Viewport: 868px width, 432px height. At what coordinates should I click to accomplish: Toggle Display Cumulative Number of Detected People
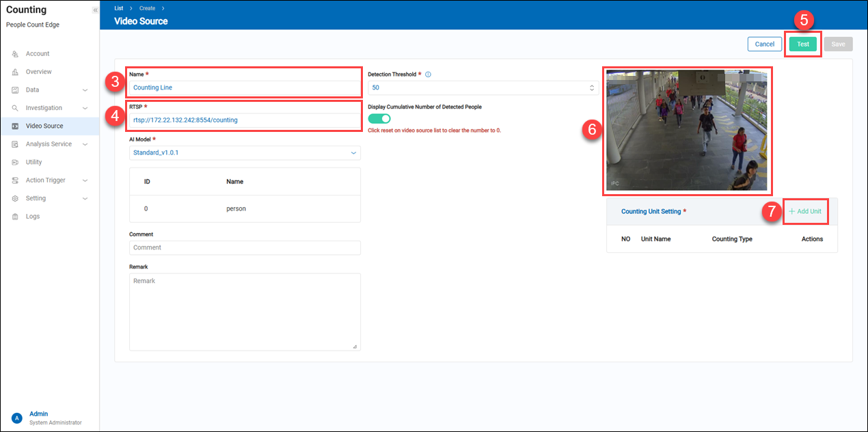379,119
